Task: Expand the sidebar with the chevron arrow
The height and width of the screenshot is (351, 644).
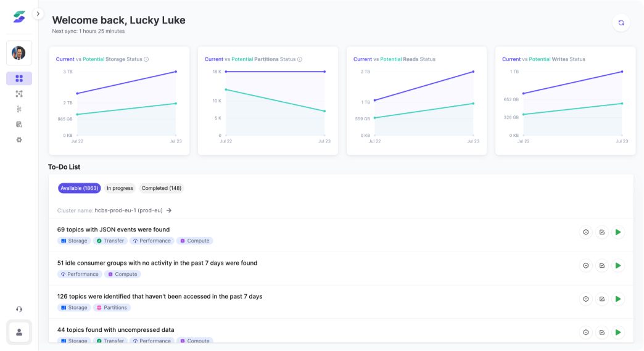Action: [x=38, y=14]
